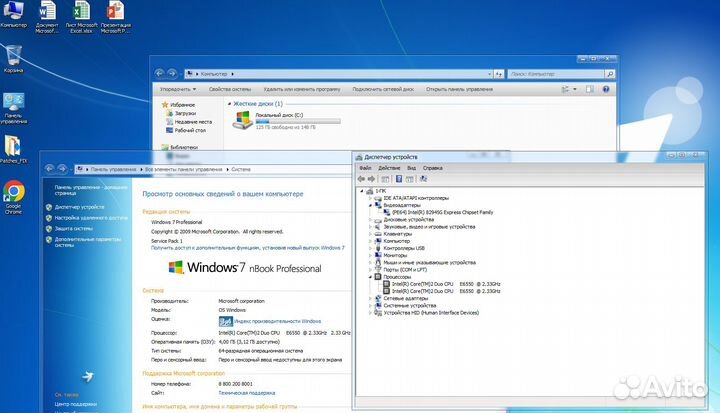Click the C: drive free-space usage bar
Screen dimensions: 720x413
pos(298,121)
